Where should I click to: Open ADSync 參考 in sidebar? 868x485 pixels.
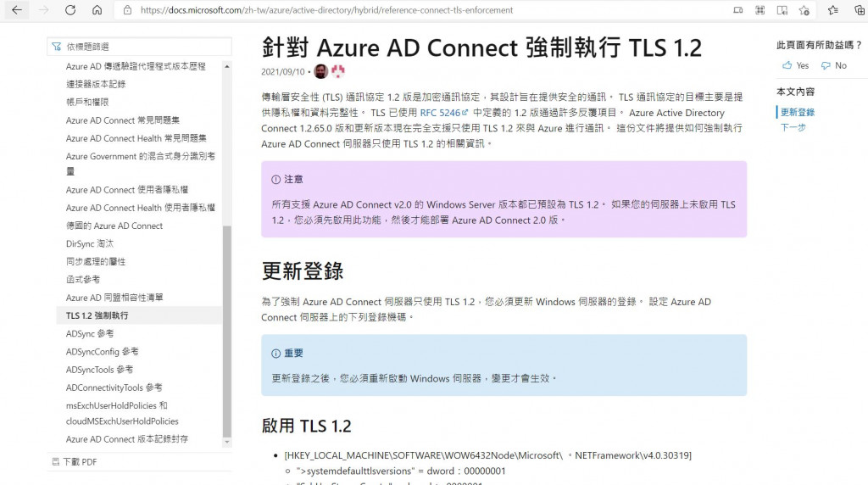pos(90,334)
